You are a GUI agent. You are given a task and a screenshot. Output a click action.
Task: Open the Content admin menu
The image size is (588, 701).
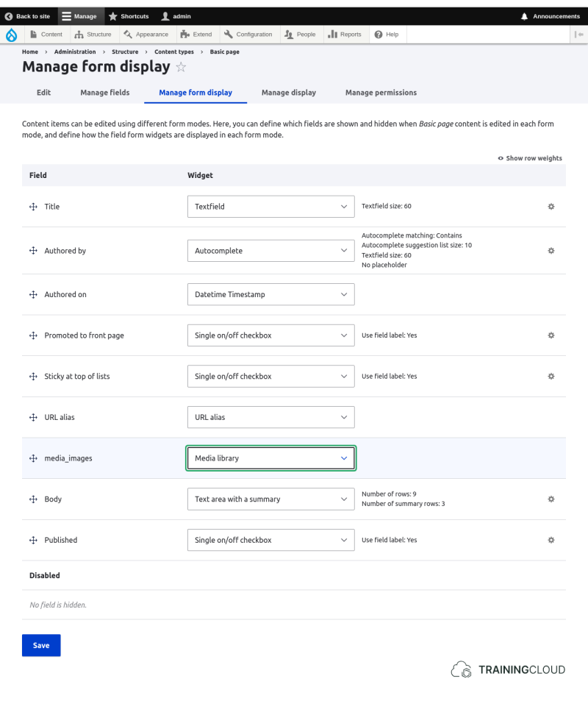point(46,35)
